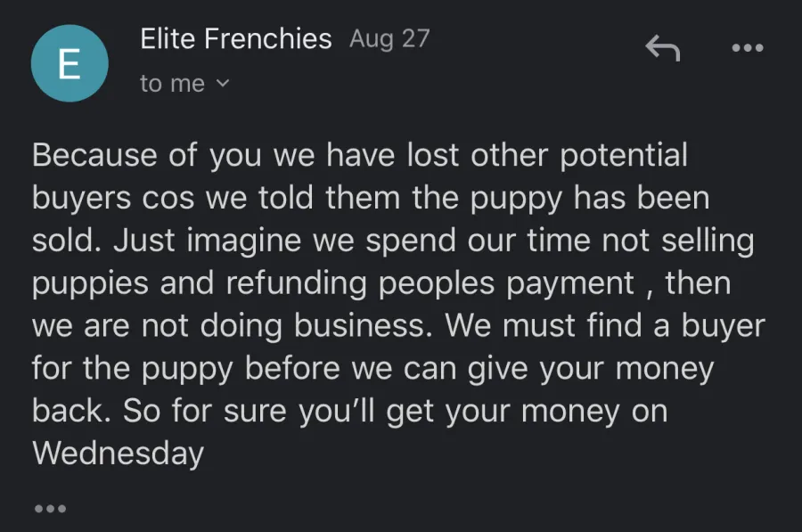Viewport: 802px width, 532px height.
Task: Click 'money' in 'give your money' line
Action: tap(665, 368)
